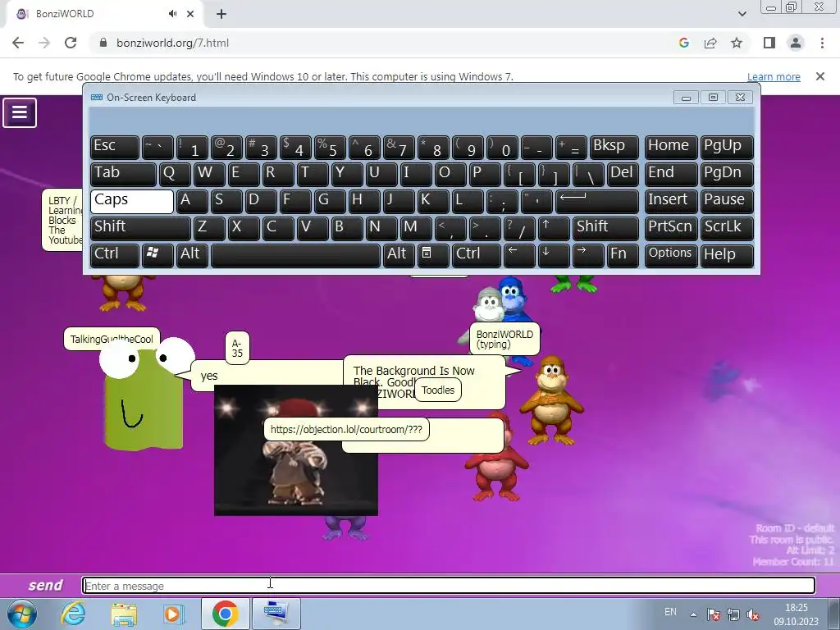Open Chrome side panel

click(769, 43)
